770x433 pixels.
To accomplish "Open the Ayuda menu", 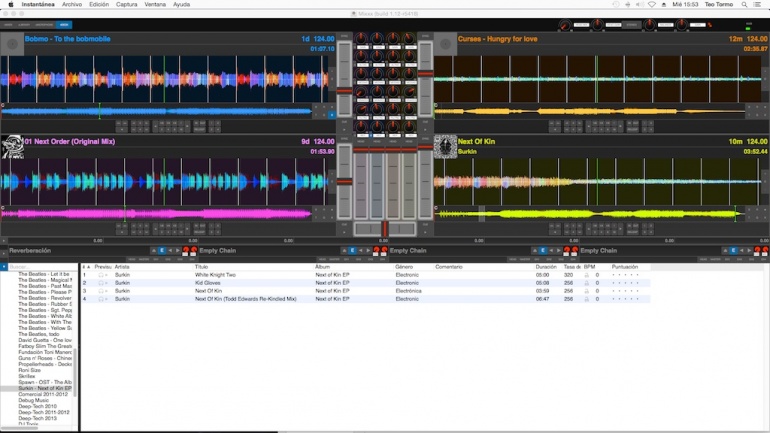I will coord(181,4).
